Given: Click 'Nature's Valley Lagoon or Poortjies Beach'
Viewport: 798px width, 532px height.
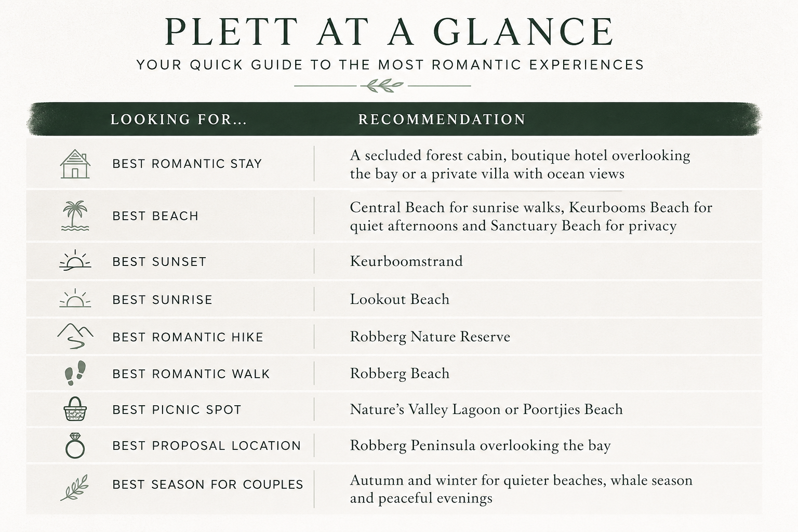Looking at the screenshot, I should coord(486,409).
